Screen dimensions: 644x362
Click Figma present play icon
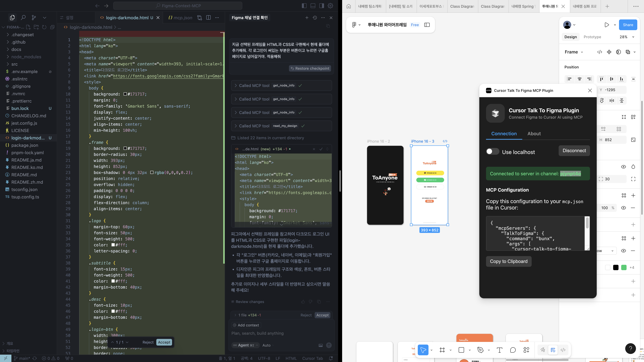tap(606, 25)
